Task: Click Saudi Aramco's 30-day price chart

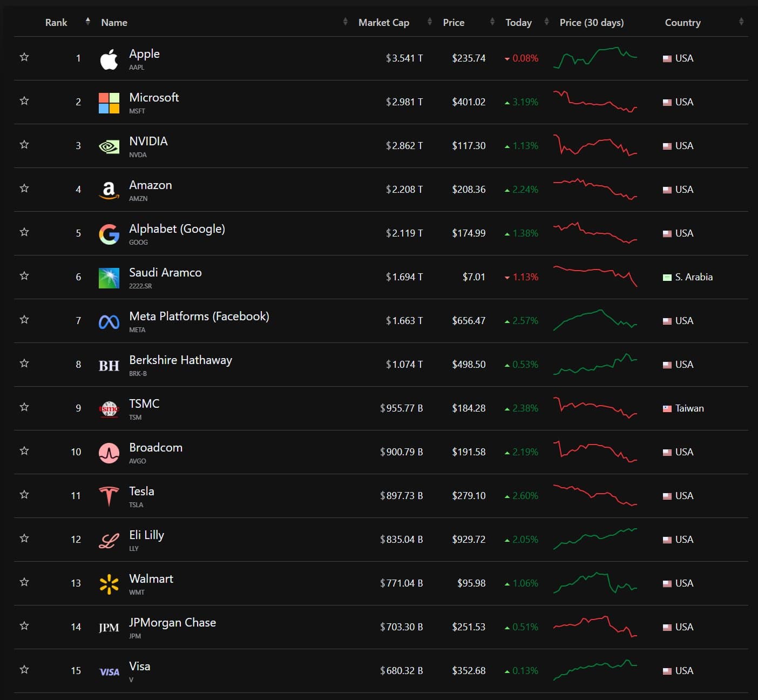Action: click(595, 275)
